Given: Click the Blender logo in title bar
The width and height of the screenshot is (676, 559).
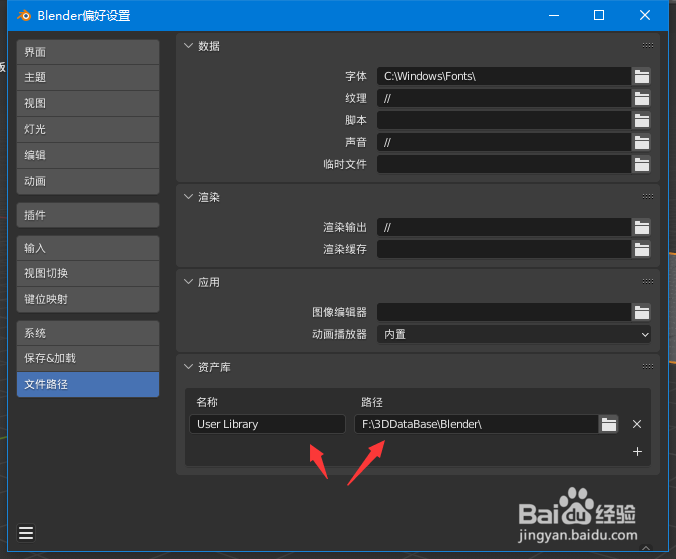Looking at the screenshot, I should 24,16.
